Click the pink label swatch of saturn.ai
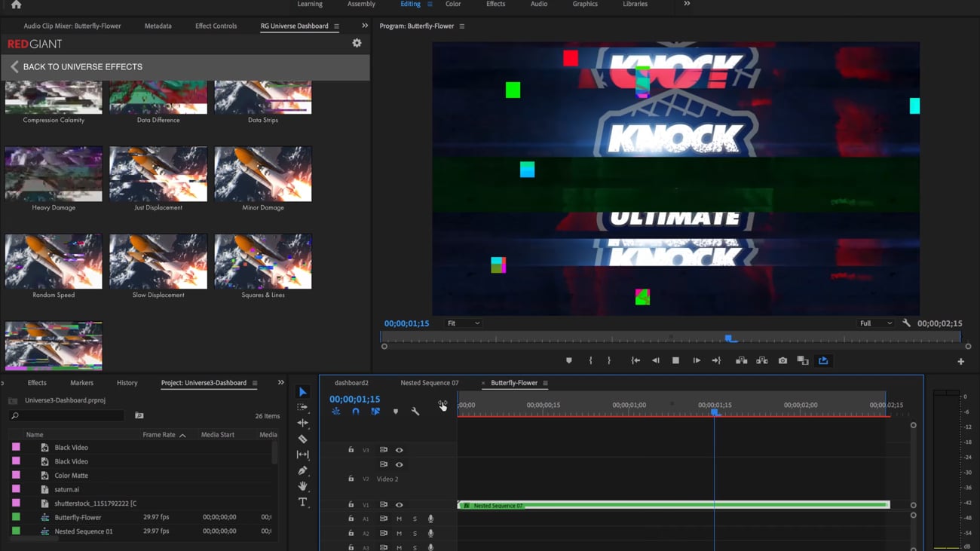Viewport: 980px width, 551px height. pos(16,489)
